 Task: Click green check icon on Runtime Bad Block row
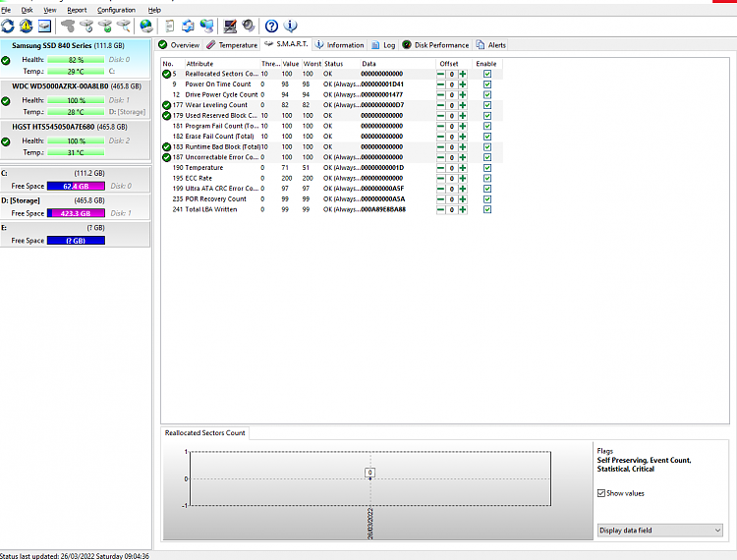166,147
